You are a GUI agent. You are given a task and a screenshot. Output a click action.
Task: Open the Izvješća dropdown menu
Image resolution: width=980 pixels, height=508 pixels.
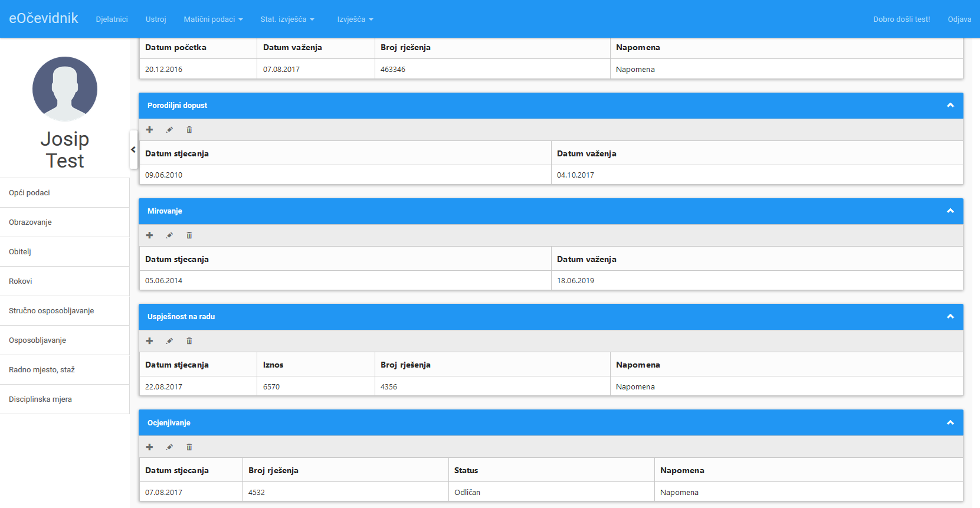click(x=355, y=19)
